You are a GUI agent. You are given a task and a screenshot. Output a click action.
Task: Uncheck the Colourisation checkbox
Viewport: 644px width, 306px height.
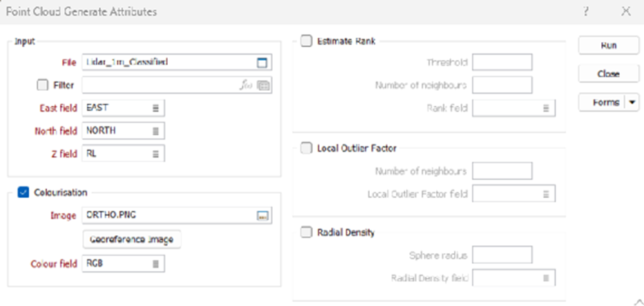(23, 192)
